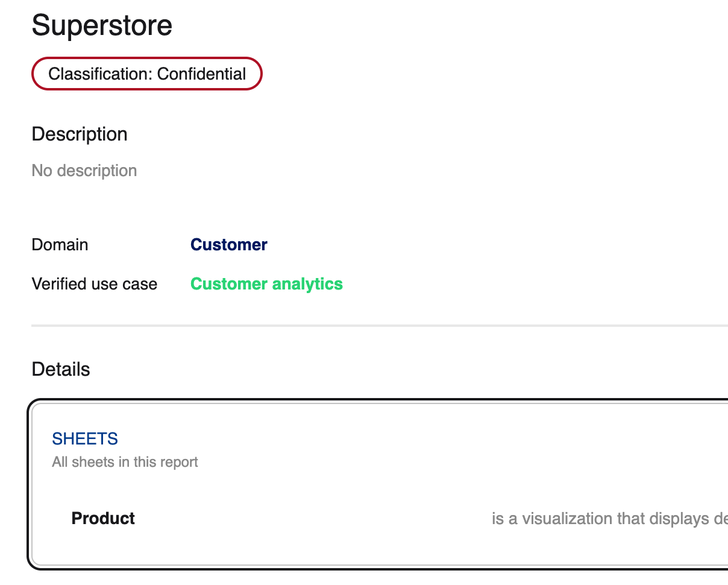Click the word 'visualization' in the Product description
This screenshot has height=585, width=728.
(x=568, y=519)
